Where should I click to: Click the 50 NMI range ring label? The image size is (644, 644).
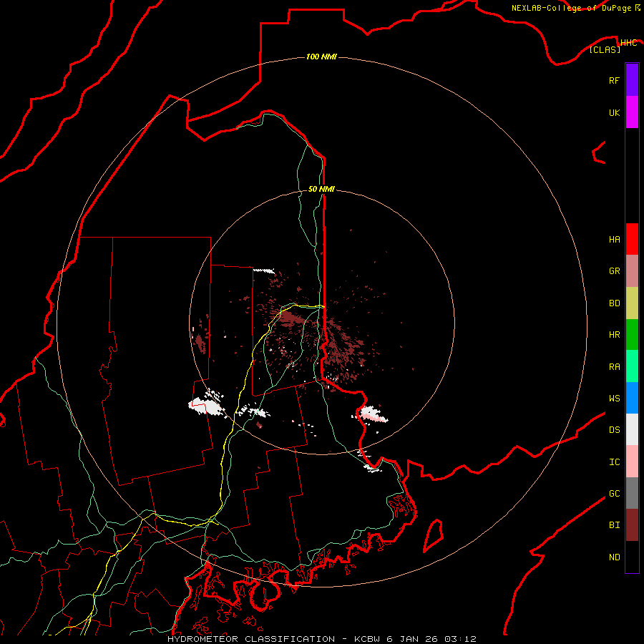coord(321,189)
